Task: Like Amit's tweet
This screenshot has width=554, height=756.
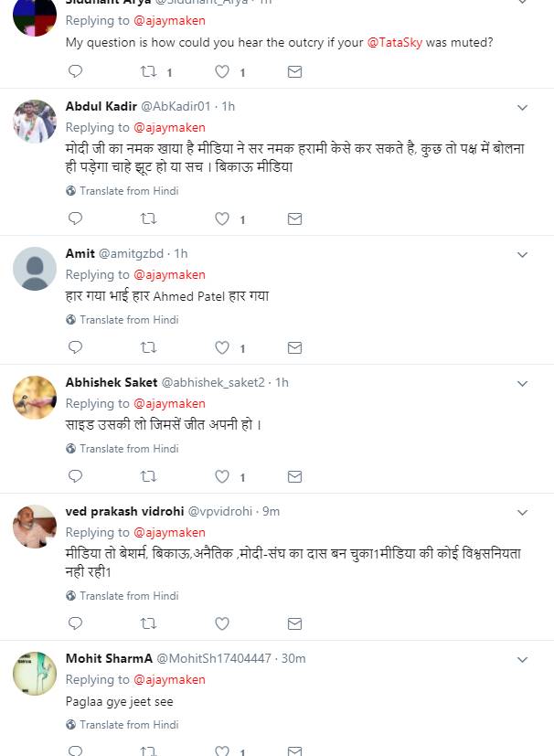Action: (222, 347)
